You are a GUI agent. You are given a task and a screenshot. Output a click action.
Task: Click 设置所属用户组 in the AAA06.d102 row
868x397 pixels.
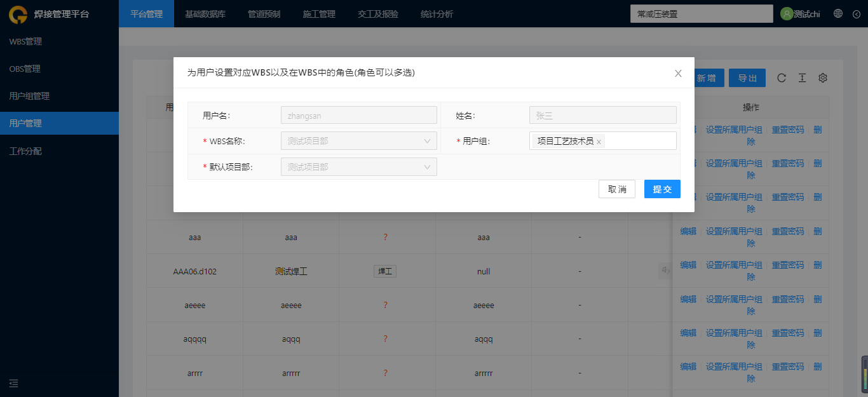point(734,266)
